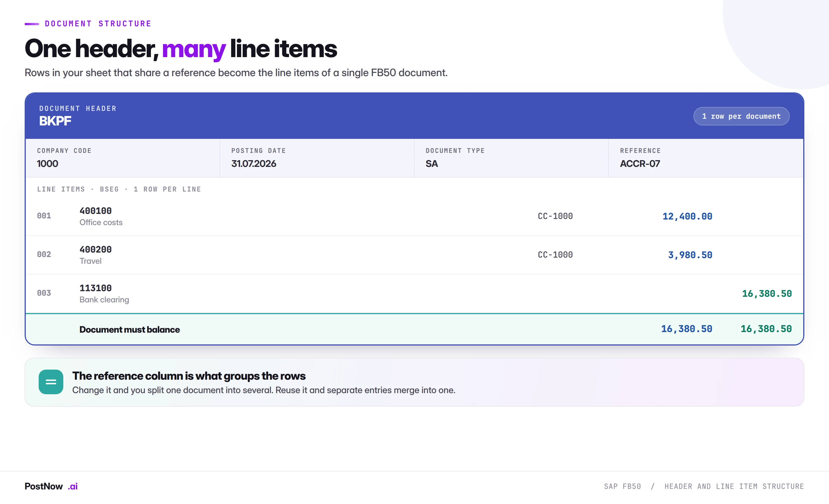Click the debit amount 3,980.50
The image size is (829, 504).
pos(690,255)
